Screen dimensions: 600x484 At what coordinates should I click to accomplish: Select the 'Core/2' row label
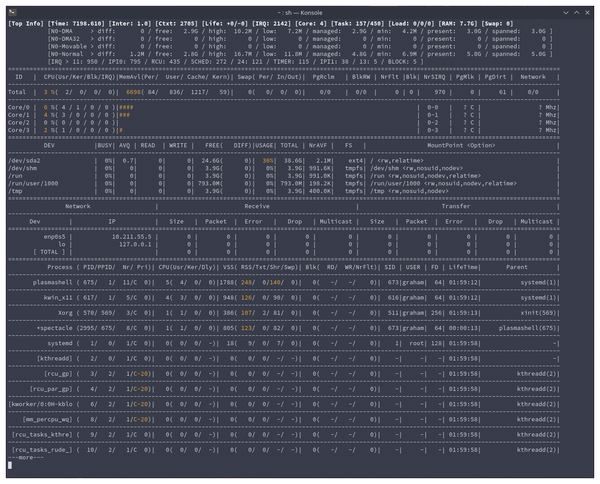click(18, 122)
